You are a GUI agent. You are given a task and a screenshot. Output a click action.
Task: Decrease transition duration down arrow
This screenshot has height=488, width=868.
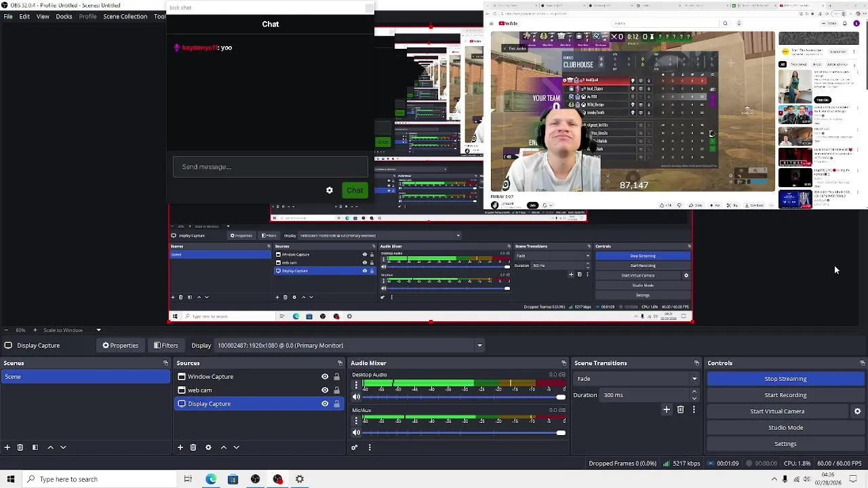coord(694,398)
